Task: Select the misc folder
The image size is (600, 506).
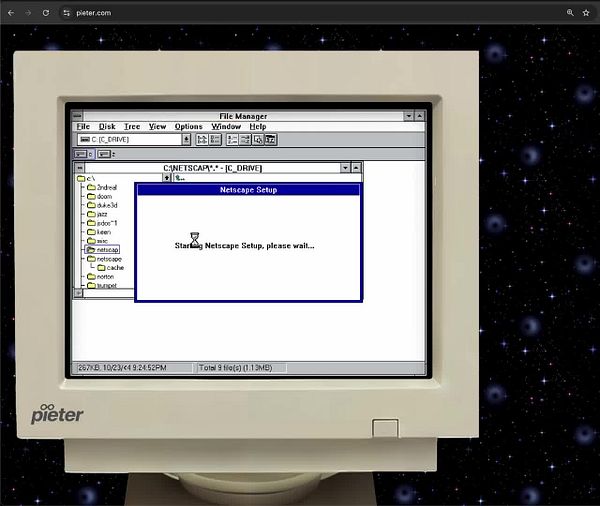Action: click(x=98, y=241)
